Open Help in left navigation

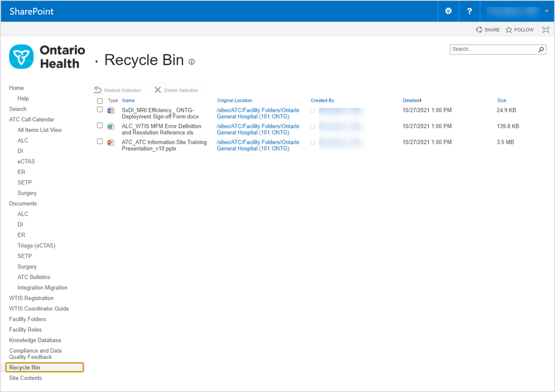pos(23,98)
